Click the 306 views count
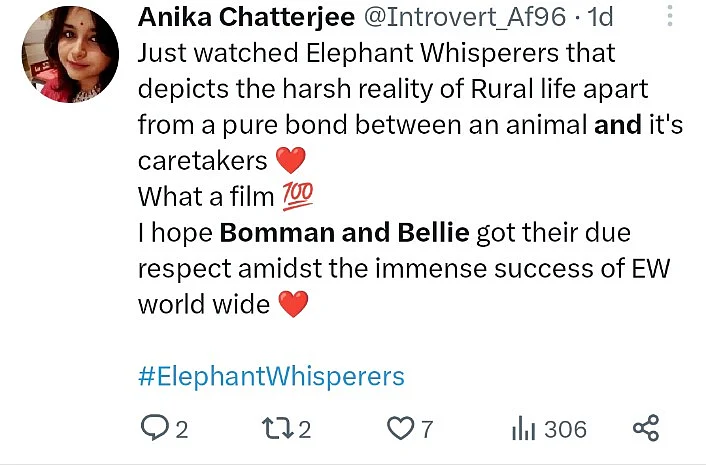The width and height of the screenshot is (706, 467). coord(565,430)
